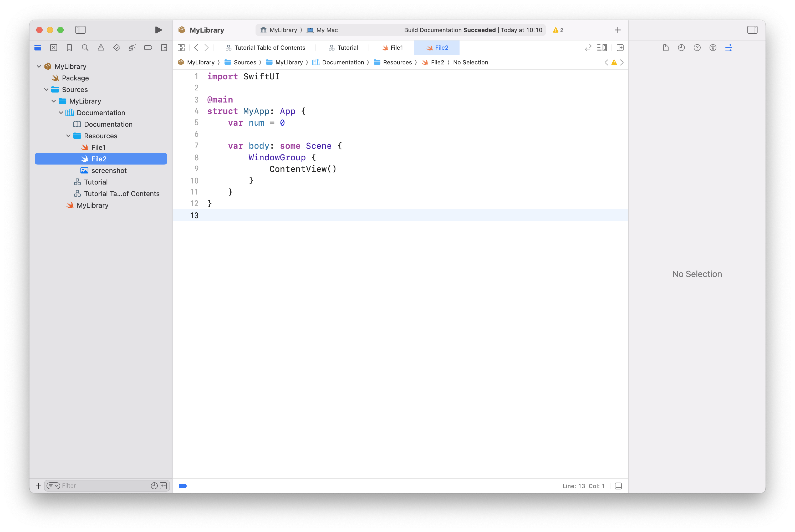Click the navigator Filter field
Screen dimensions: 795x532
[x=102, y=485]
